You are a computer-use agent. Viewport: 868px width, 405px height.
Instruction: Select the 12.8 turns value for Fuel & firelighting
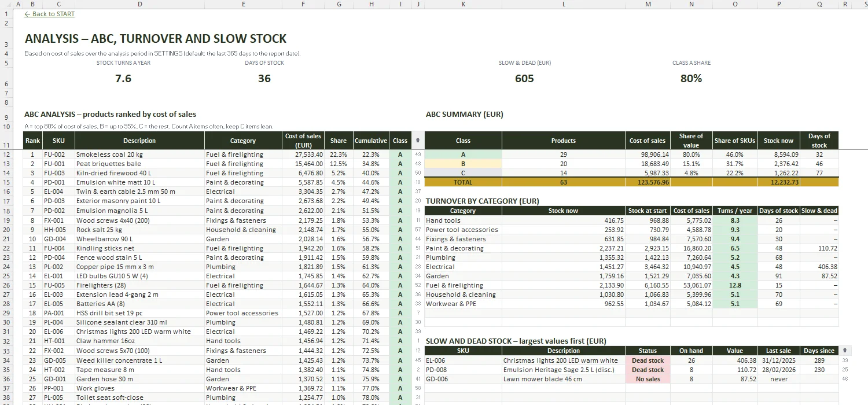(x=735, y=285)
